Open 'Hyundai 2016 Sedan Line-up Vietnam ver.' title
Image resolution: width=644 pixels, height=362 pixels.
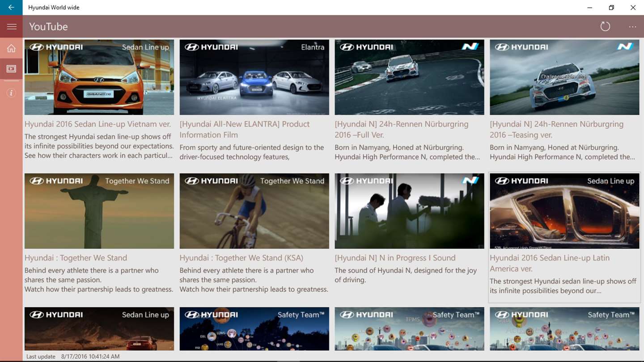(x=97, y=124)
